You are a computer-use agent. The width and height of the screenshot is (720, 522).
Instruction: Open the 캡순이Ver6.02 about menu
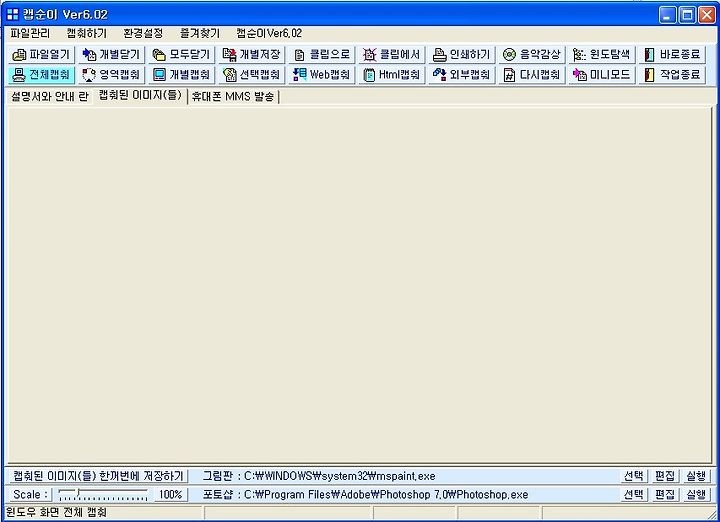[269, 34]
